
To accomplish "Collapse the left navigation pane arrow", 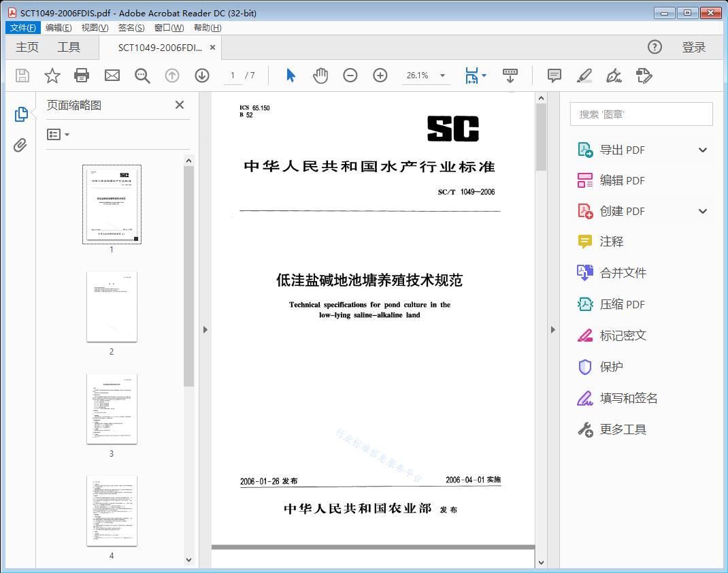I will click(205, 329).
